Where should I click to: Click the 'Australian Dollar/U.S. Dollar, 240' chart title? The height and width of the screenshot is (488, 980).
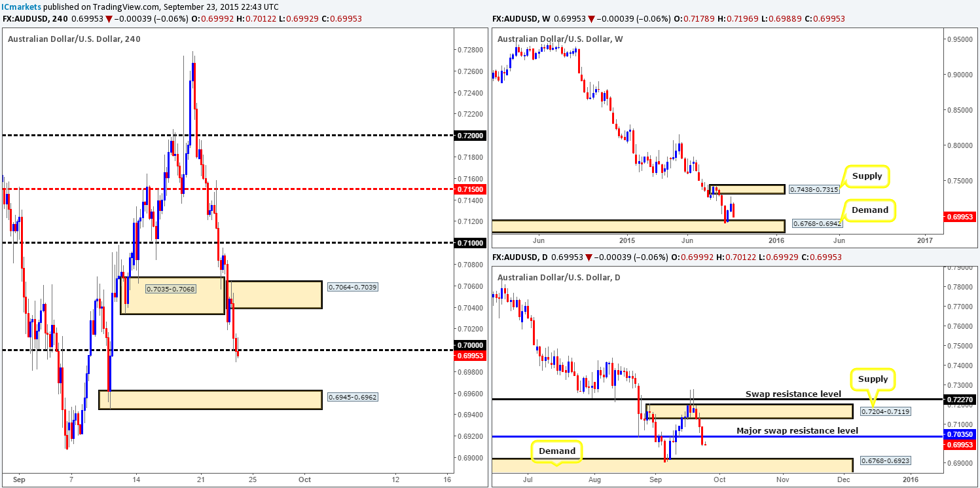74,39
